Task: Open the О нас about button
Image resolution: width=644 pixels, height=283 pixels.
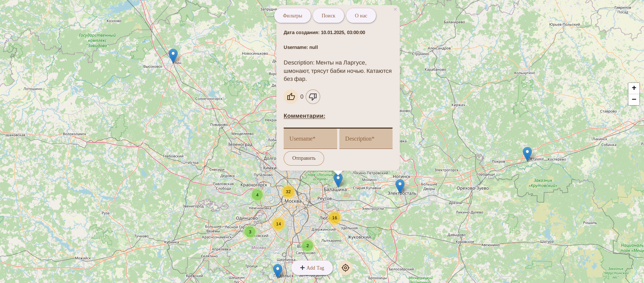Action: point(361,16)
